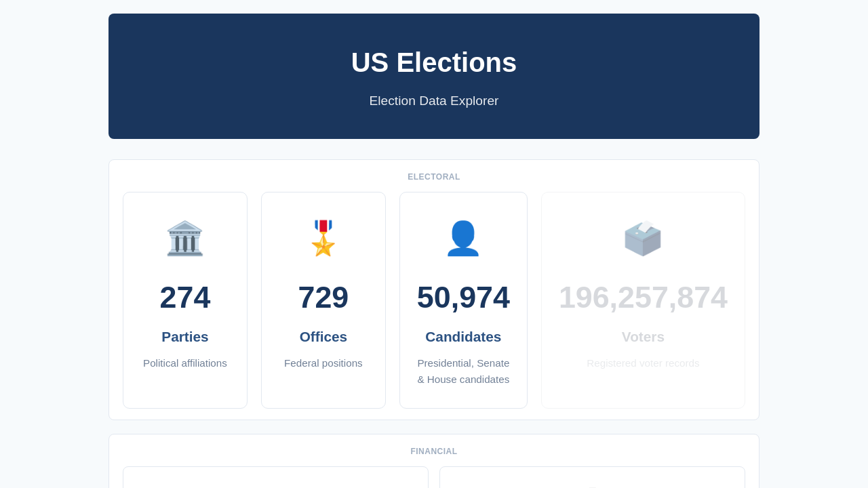868x488 pixels.
Task: Click the Federal positions description
Action: point(323,363)
